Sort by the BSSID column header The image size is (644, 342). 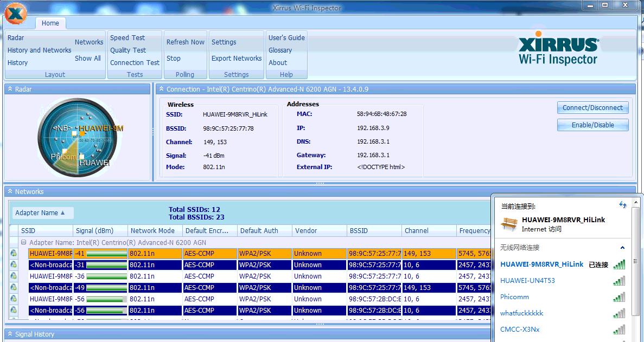click(374, 231)
